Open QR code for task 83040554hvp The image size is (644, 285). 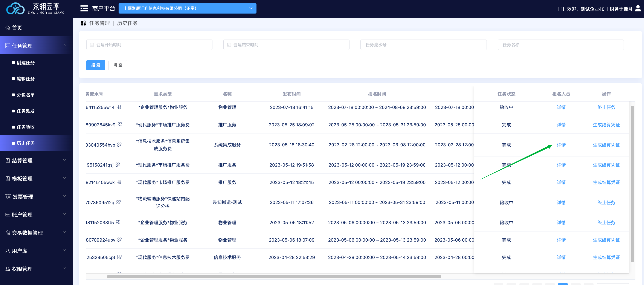point(119,145)
